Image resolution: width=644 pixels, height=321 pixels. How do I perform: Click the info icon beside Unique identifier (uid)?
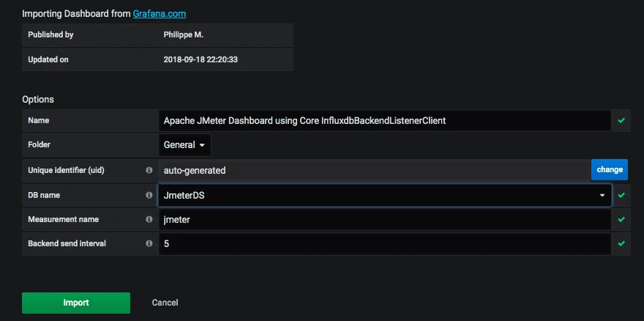click(x=149, y=170)
